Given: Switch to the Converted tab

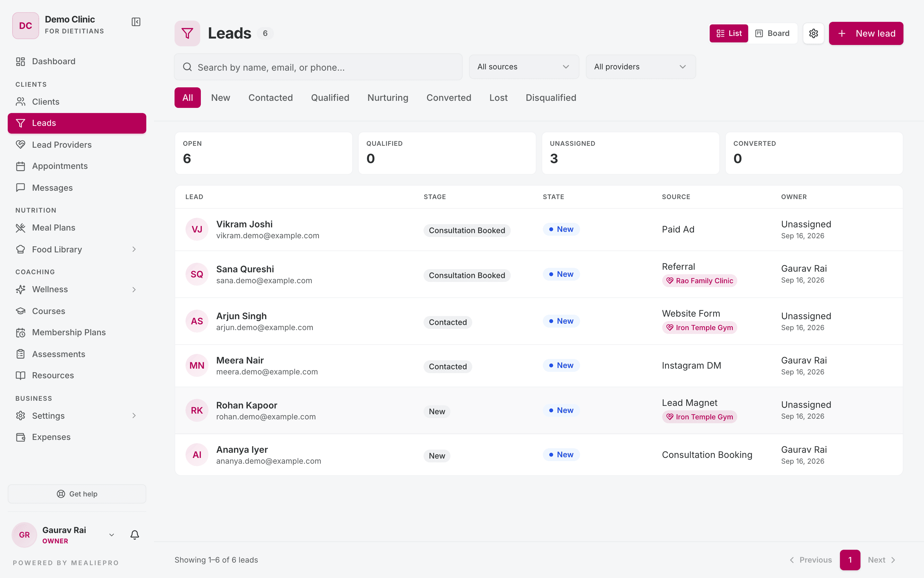Looking at the screenshot, I should click(449, 98).
